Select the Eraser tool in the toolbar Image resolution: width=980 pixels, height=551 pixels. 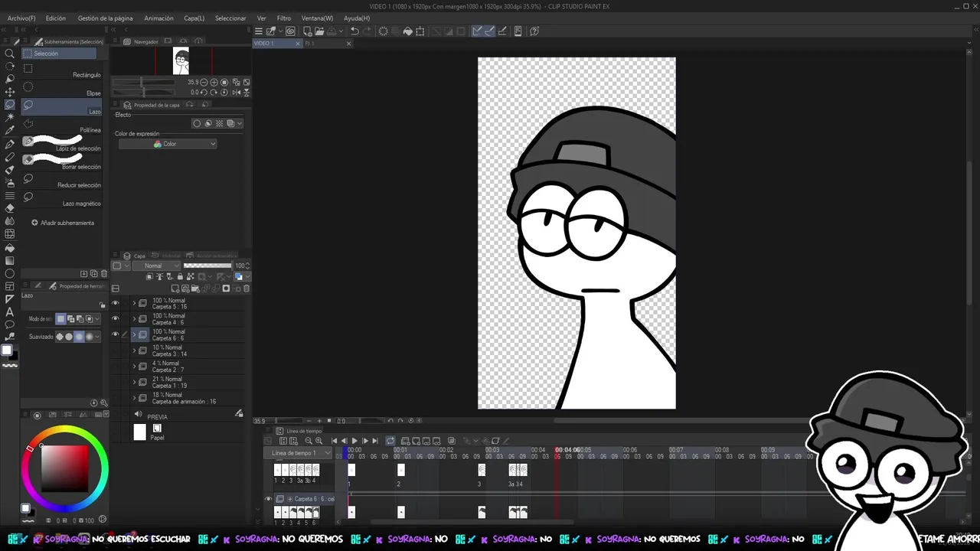tap(10, 208)
